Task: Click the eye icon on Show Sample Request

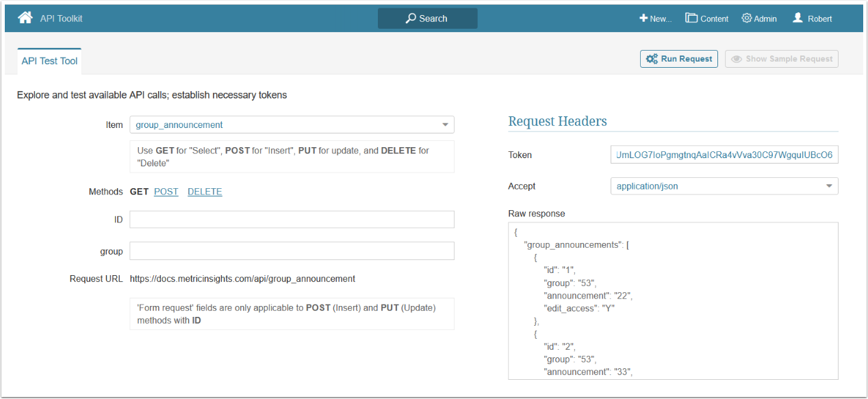Action: pos(737,59)
